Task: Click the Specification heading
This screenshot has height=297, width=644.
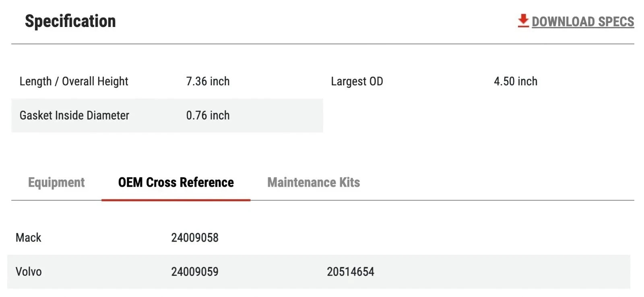Action: point(70,21)
